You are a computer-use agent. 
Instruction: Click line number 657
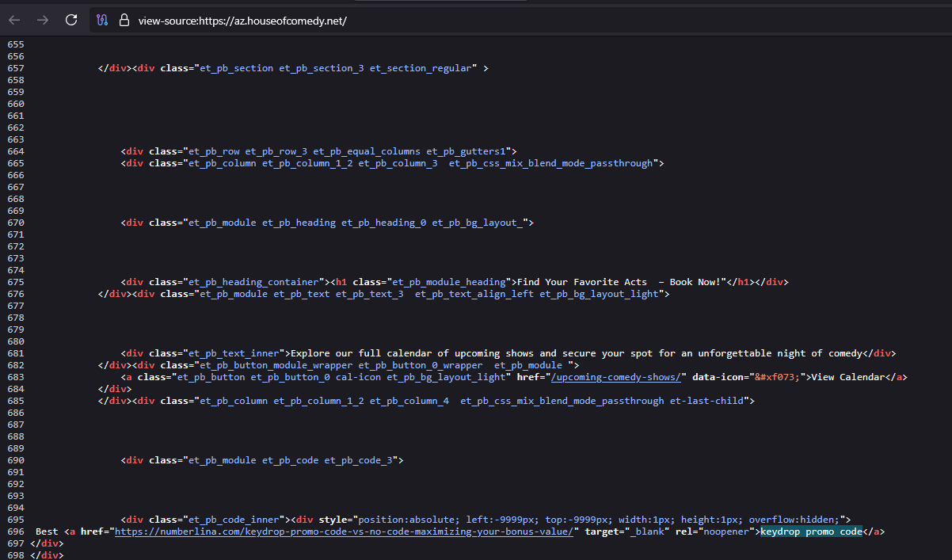pyautogui.click(x=15, y=68)
